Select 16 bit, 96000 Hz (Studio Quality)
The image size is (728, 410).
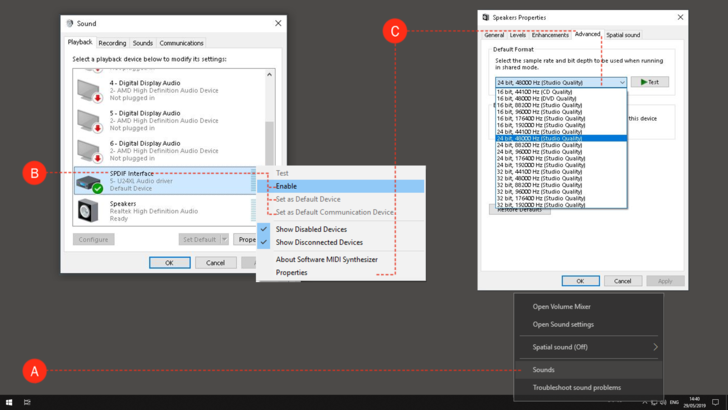tap(561, 112)
